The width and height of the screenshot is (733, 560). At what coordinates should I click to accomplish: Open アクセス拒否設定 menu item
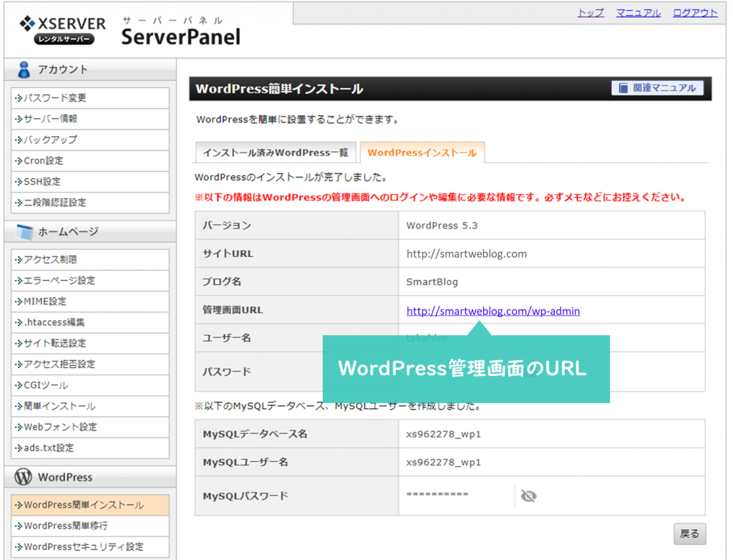click(x=90, y=364)
